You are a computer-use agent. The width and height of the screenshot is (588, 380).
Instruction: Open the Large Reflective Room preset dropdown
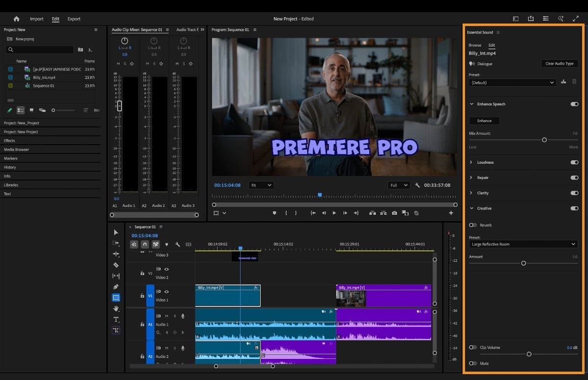click(x=523, y=244)
